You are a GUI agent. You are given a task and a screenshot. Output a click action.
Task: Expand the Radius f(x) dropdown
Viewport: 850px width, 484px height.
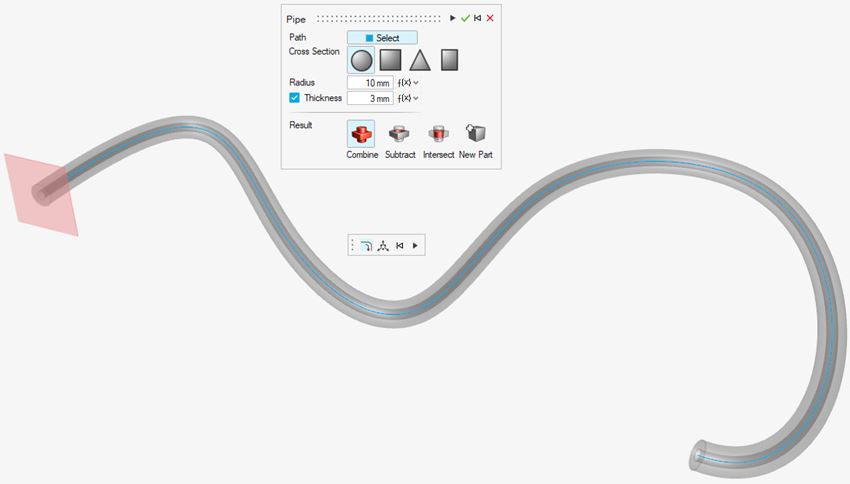pyautogui.click(x=408, y=82)
